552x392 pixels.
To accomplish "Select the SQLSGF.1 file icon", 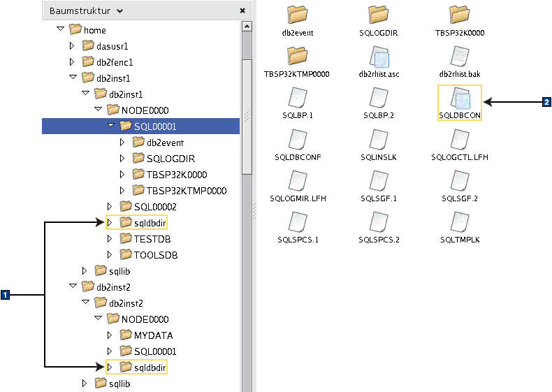I will tap(379, 181).
